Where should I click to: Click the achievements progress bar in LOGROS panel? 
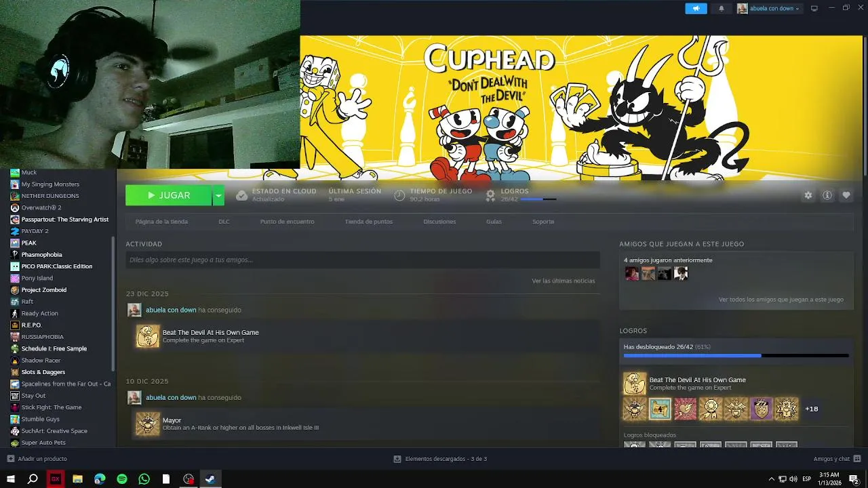click(736, 355)
